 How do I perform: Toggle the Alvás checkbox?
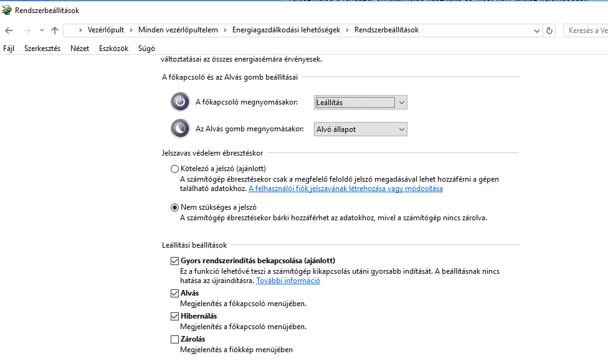[x=174, y=293]
